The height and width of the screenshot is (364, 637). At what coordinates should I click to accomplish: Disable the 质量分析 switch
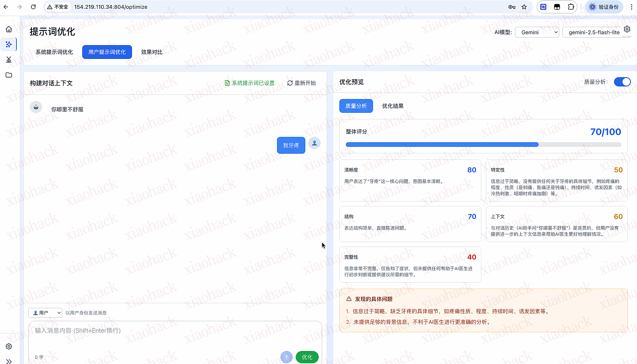(622, 81)
